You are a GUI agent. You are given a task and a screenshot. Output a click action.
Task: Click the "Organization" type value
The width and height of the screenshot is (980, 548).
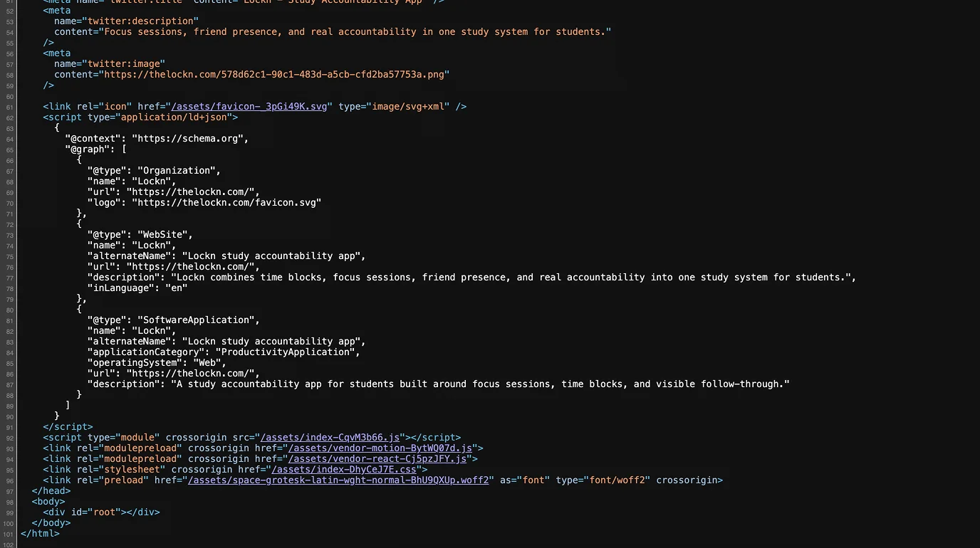[177, 171]
